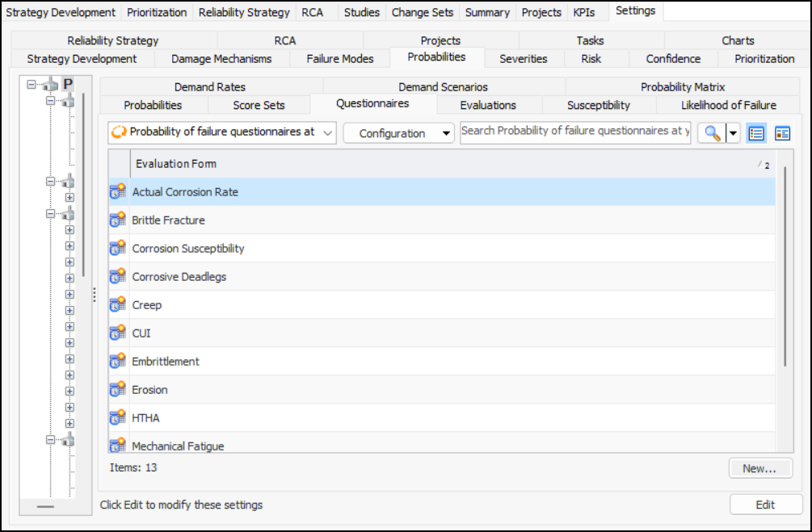Click the magnifying glass search icon
The image size is (812, 532).
point(712,133)
